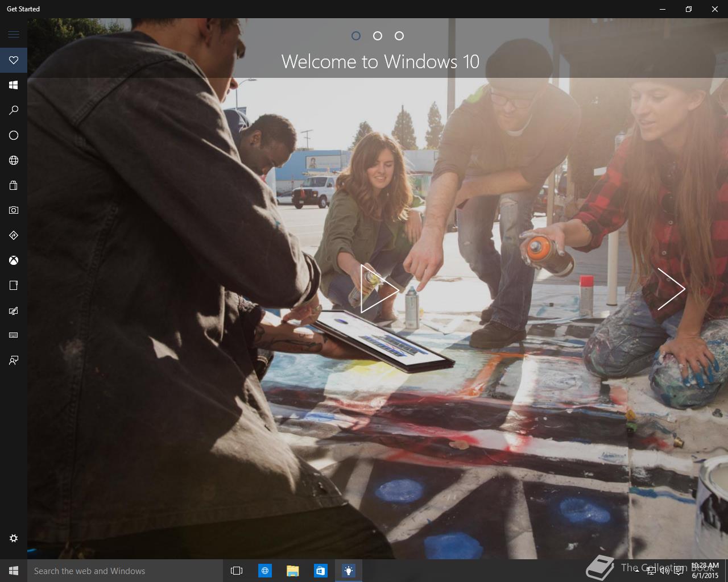
Task: Open the Maps directions diamond icon
Action: (14, 235)
